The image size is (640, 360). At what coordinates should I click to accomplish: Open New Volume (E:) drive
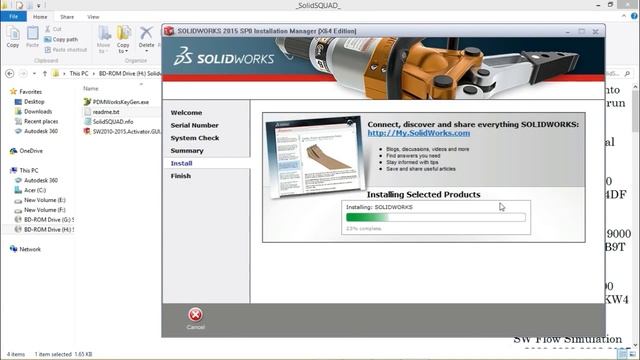[40, 200]
